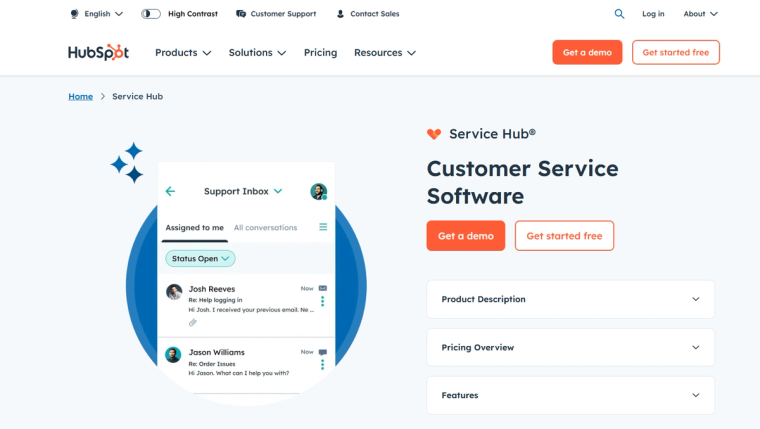This screenshot has height=429, width=760.
Task: Click the Re: Help logging in subject
Action: pos(215,300)
